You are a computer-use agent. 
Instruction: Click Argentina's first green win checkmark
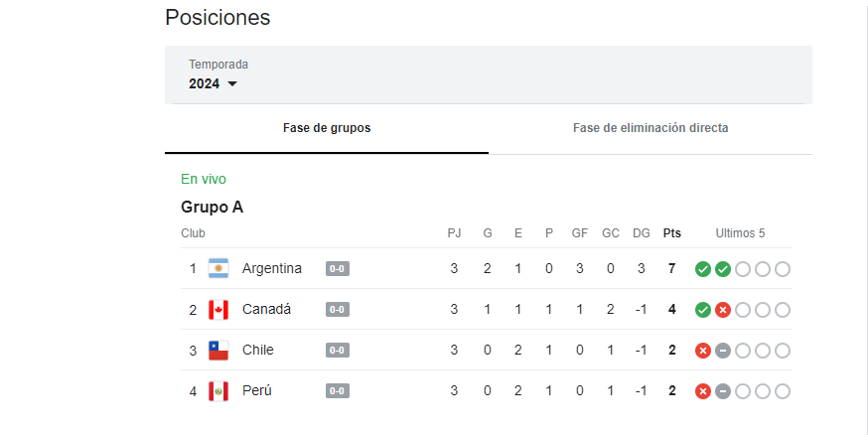point(703,269)
